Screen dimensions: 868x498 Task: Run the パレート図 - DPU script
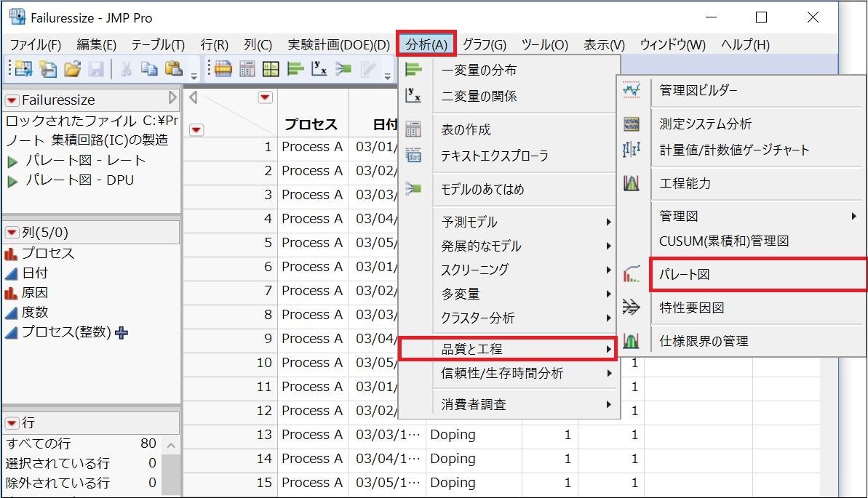click(x=12, y=181)
